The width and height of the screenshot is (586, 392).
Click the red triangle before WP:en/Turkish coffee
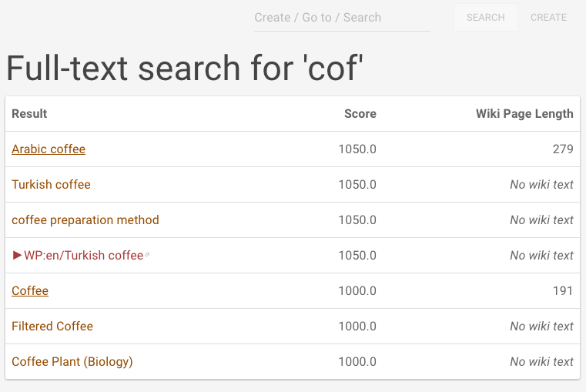[x=17, y=255]
